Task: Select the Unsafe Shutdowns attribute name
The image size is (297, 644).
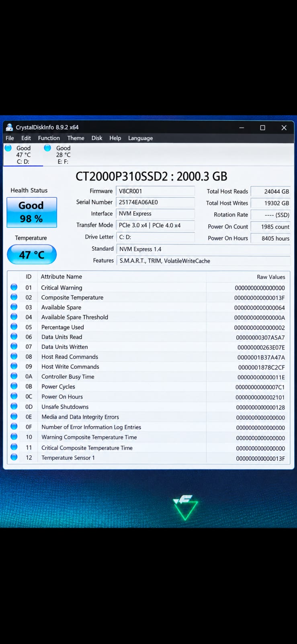Action: click(65, 407)
